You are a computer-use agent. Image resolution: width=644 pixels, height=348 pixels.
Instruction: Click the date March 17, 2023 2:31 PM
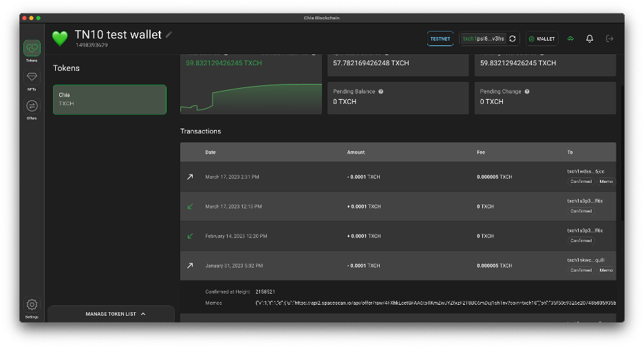click(232, 177)
